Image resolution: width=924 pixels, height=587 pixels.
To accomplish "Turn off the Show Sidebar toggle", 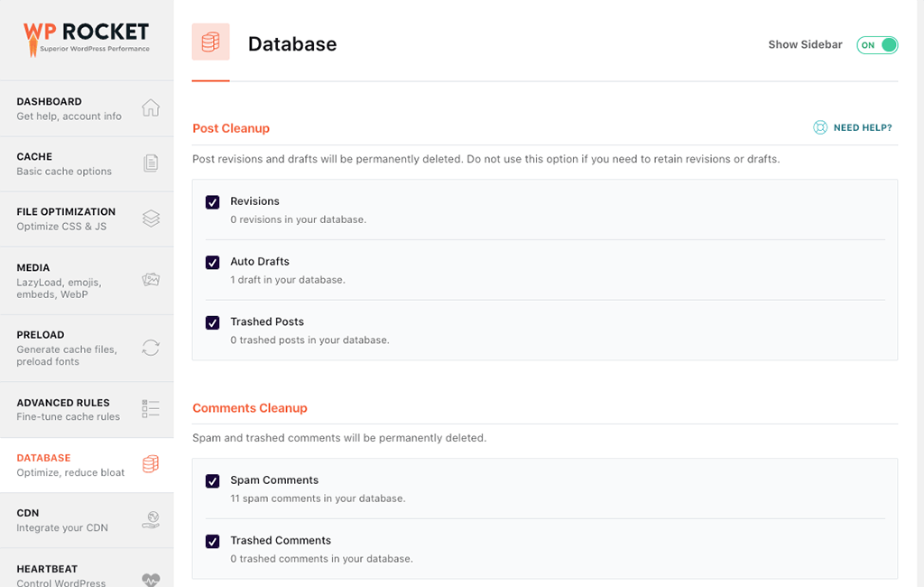I will coord(876,44).
